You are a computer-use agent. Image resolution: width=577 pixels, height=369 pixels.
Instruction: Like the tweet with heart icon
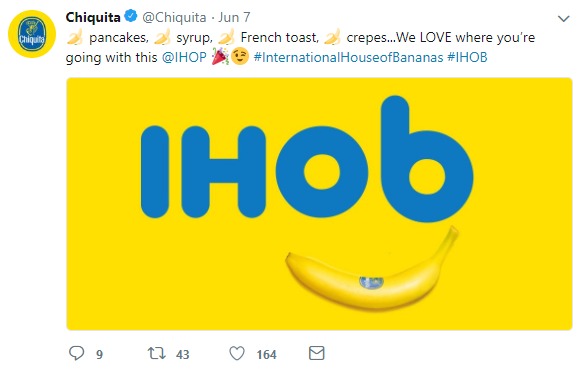click(x=237, y=354)
